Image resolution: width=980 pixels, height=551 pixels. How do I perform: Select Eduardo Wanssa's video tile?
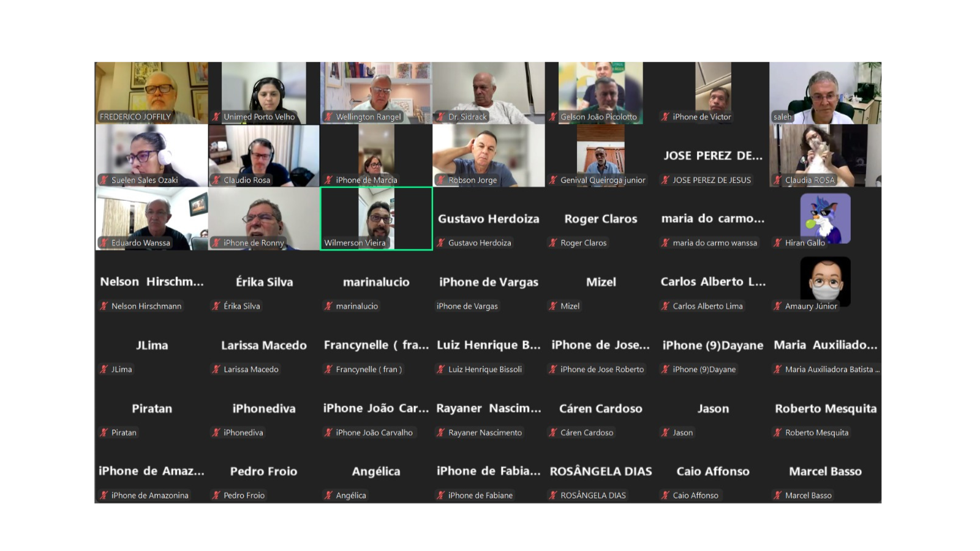point(151,219)
